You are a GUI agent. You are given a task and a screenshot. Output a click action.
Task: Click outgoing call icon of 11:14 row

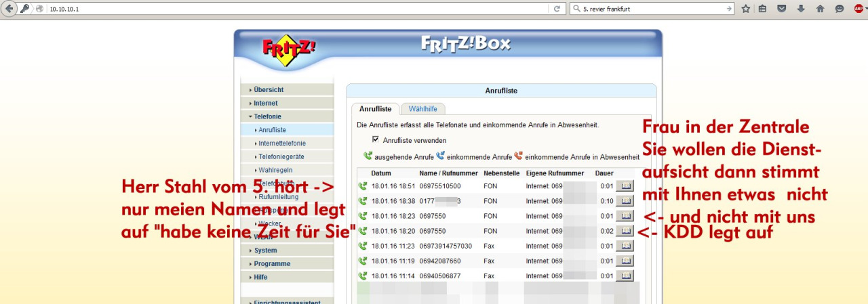(363, 276)
